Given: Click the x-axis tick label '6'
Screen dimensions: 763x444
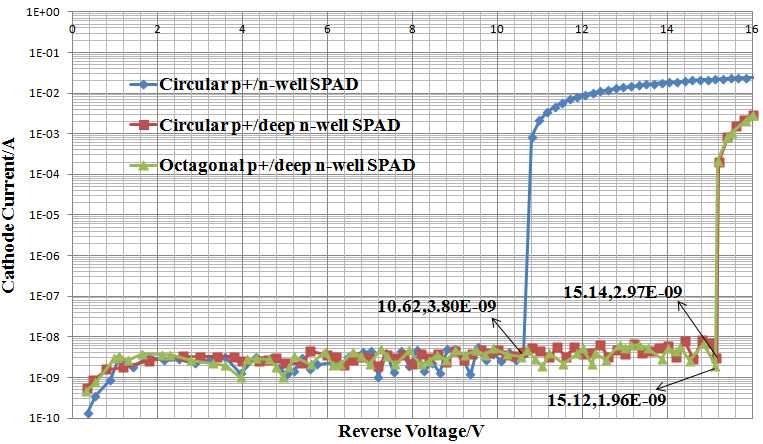Looking at the screenshot, I should [327, 29].
